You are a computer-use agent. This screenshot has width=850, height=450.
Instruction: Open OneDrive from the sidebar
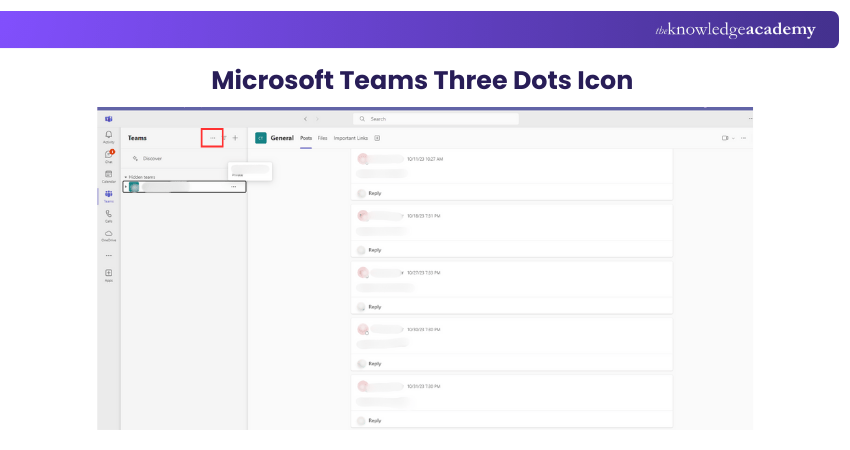tap(108, 235)
